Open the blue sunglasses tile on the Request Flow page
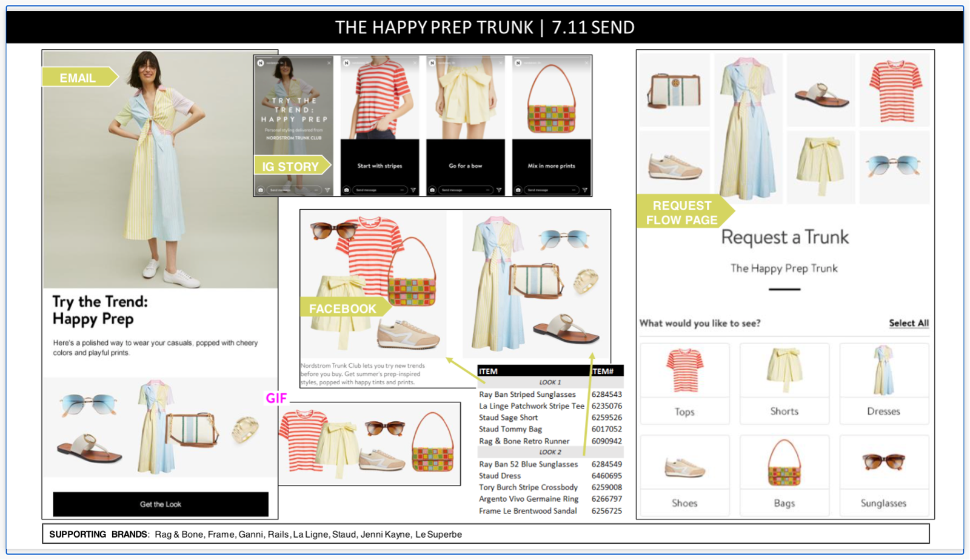Viewport: 970px width, 560px height. click(895, 167)
